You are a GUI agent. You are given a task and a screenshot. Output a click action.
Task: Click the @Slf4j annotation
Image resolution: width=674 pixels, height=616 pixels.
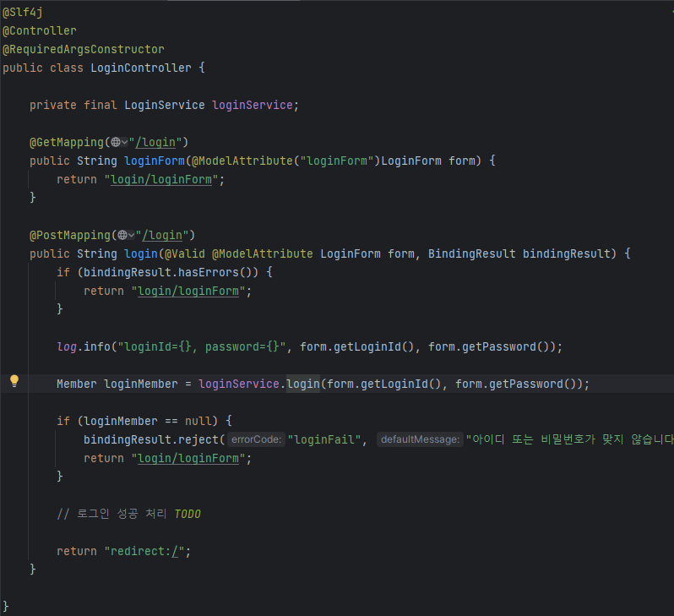pos(22,12)
